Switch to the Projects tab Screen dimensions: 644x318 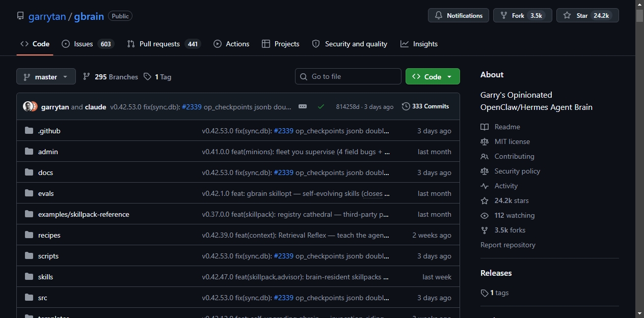click(280, 44)
